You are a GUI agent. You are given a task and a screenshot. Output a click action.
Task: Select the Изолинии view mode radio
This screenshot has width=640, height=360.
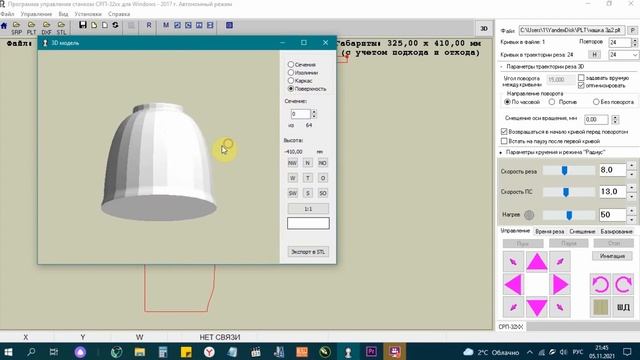tap(291, 72)
